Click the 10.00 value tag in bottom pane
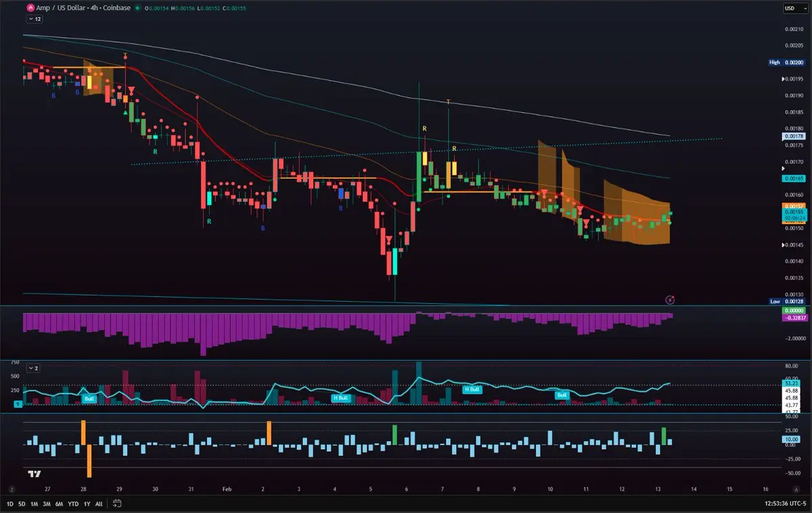This screenshot has width=812, height=513. coord(792,439)
